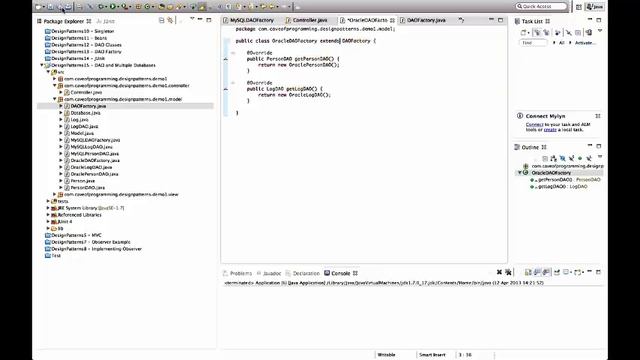Select MySQLLogDAO.java in Package Explorer
640x360 pixels.
coord(91,147)
